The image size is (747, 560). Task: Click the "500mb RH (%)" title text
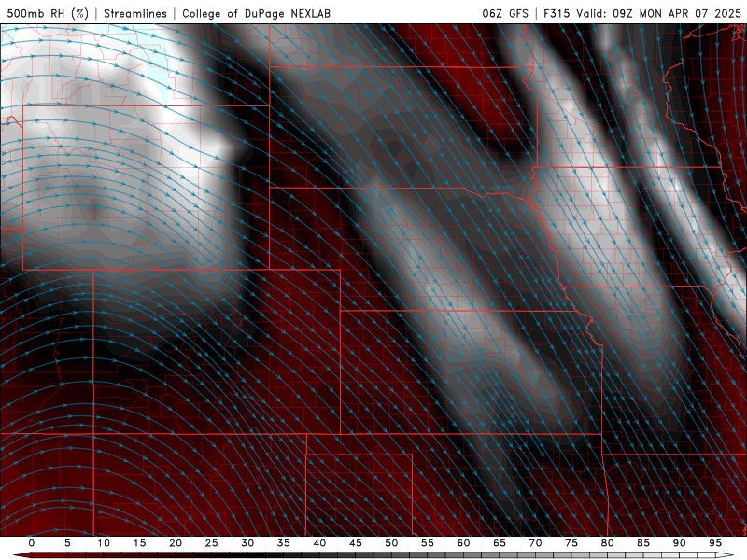click(48, 13)
